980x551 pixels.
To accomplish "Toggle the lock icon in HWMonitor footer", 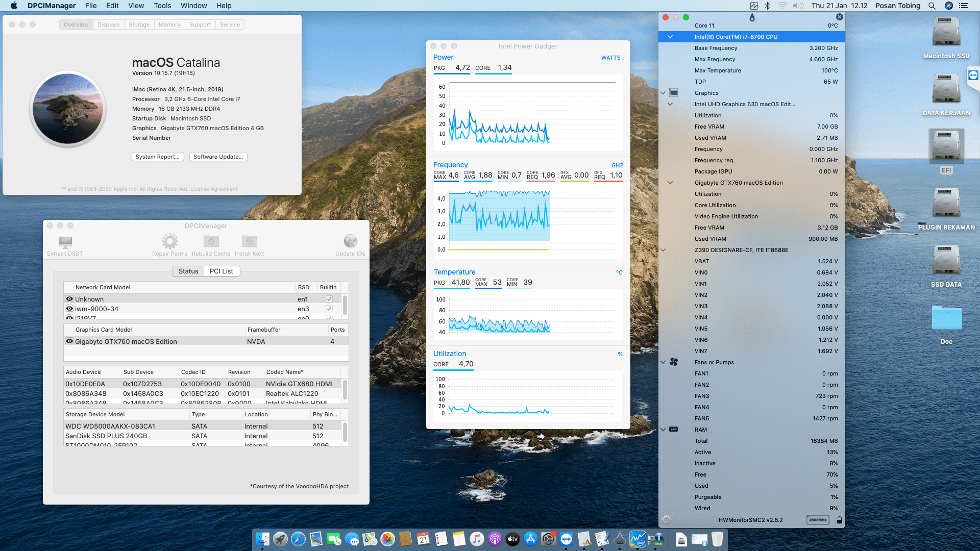I will (x=840, y=520).
